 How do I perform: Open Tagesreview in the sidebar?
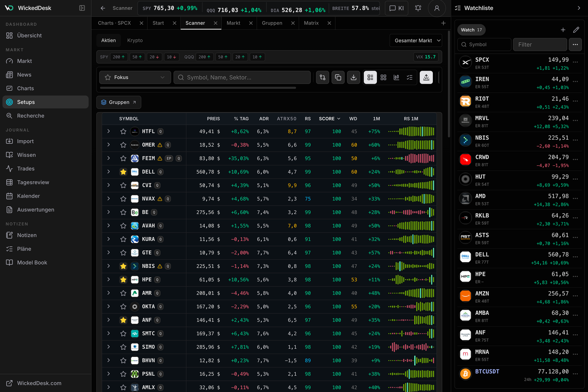45,182
